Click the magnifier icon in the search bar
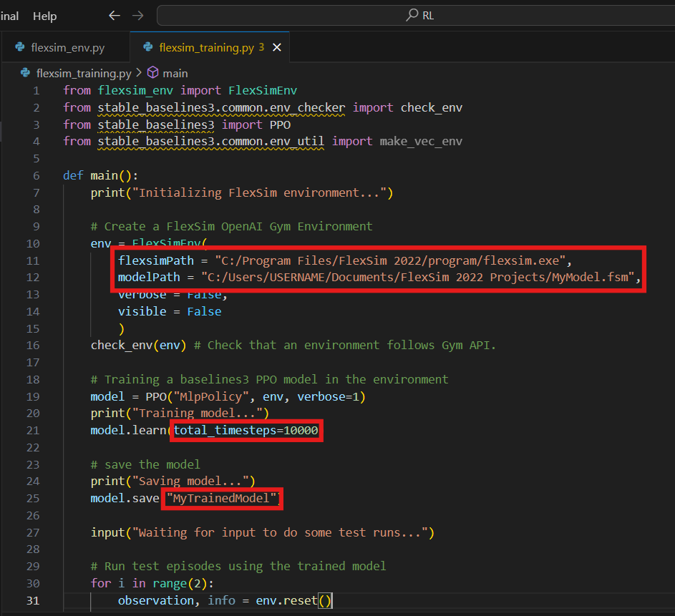Viewport: 675px width, 616px height. tap(412, 16)
